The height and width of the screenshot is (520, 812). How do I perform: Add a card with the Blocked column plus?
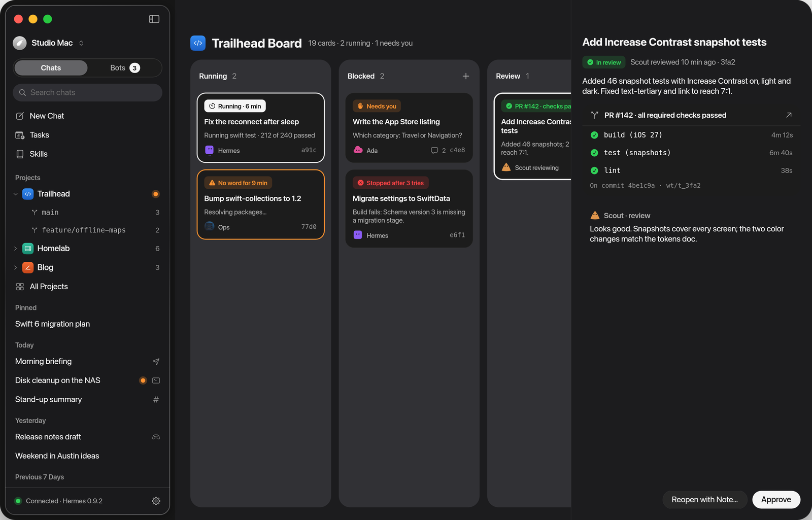466,76
